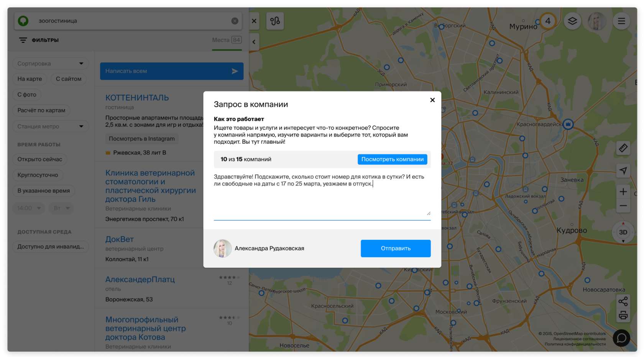Click the my location arrow icon
The image size is (644, 357).
tap(623, 170)
